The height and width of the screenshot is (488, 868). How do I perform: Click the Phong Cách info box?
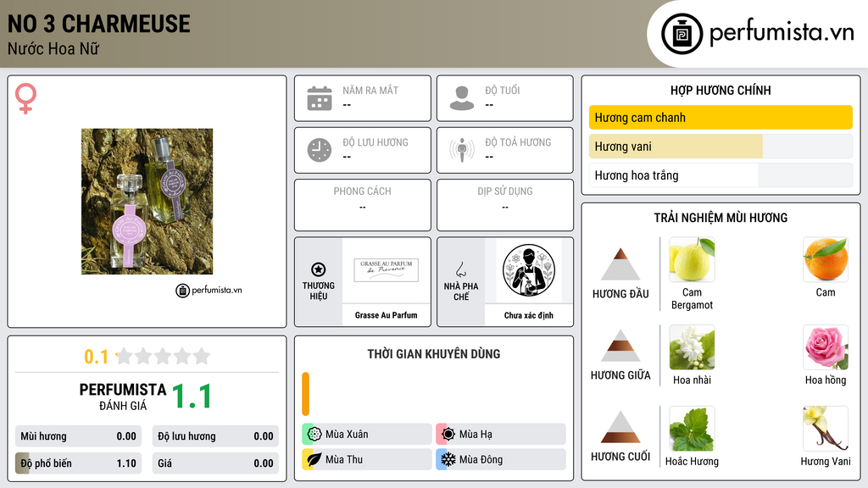[363, 205]
